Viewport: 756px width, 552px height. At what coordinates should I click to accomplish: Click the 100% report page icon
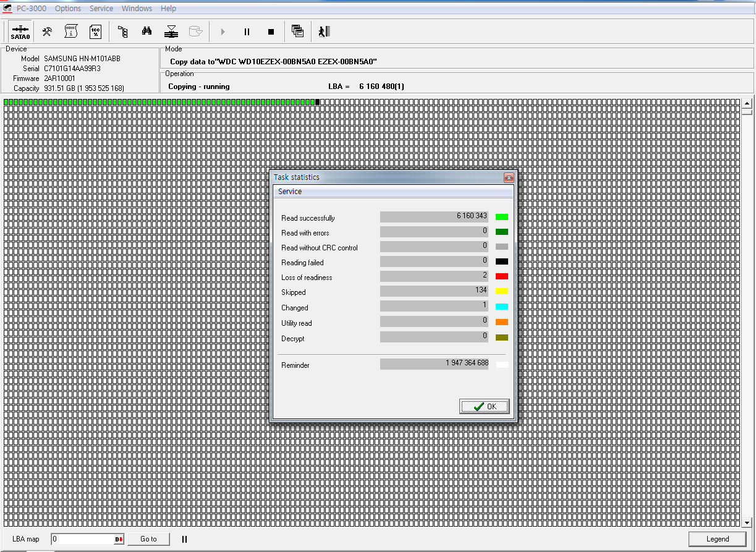[x=95, y=32]
